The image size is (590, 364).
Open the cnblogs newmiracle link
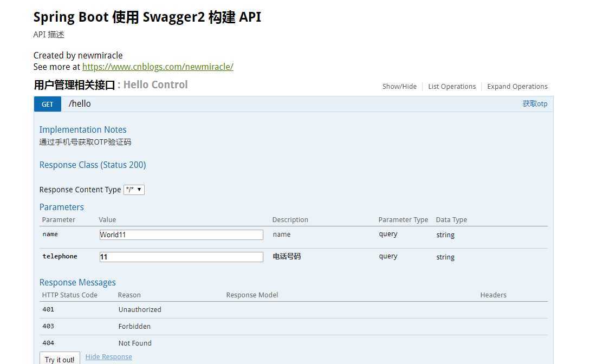point(158,67)
